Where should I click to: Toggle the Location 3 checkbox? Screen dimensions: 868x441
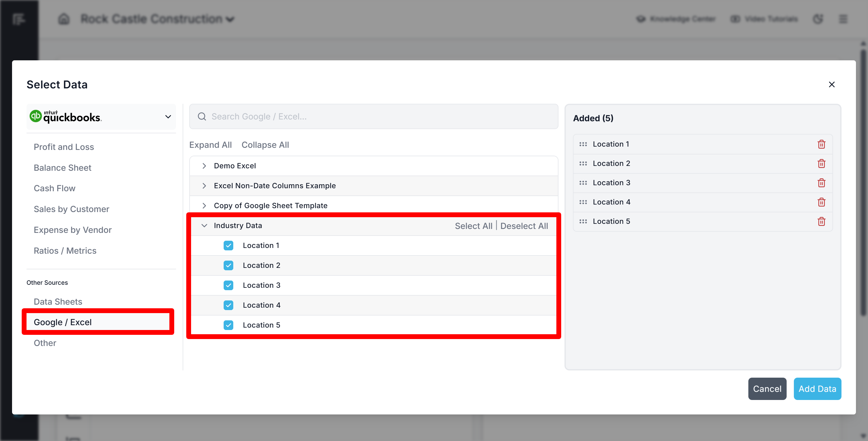tap(228, 285)
